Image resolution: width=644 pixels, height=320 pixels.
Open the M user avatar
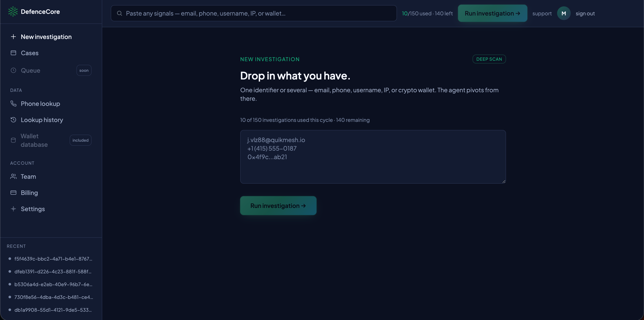coord(563,13)
